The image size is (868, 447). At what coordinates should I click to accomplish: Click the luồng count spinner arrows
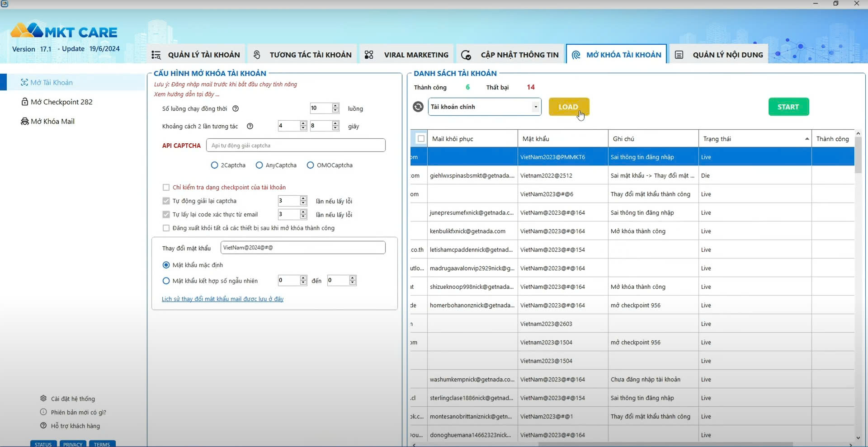(x=335, y=108)
